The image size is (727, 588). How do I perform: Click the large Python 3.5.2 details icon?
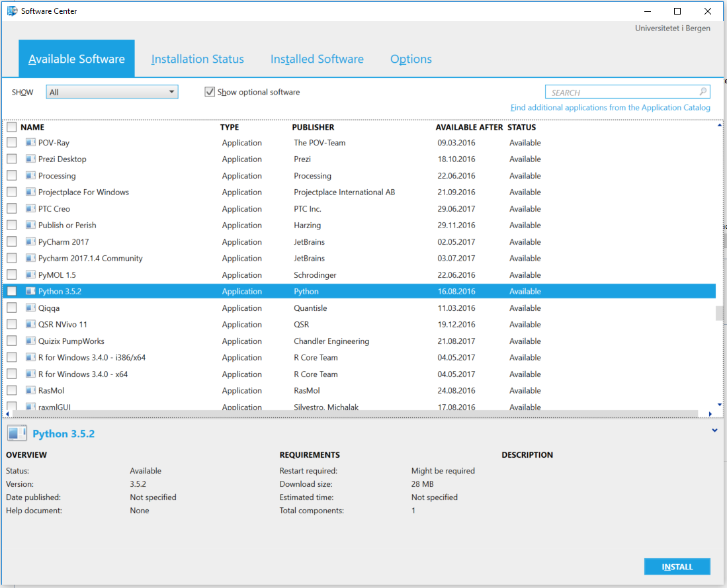pyautogui.click(x=17, y=434)
